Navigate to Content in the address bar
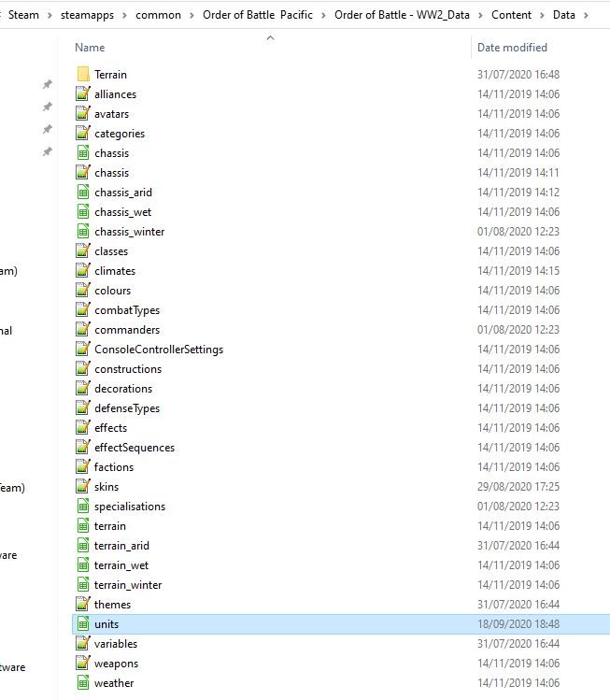 (511, 15)
